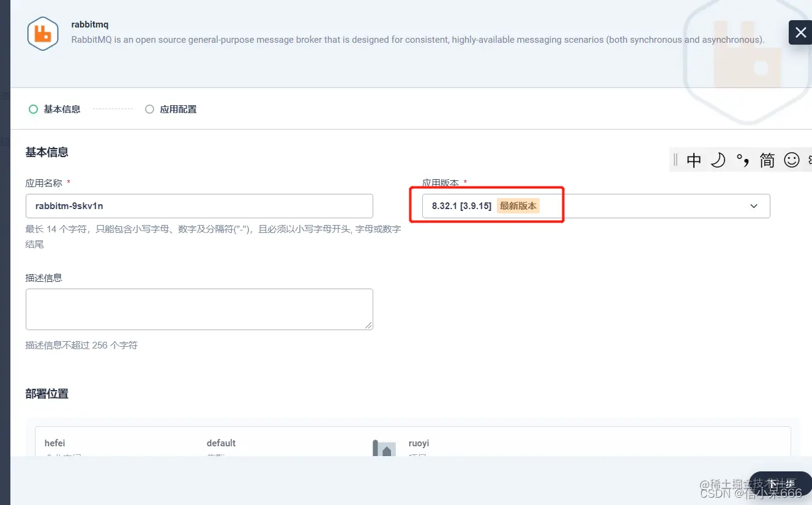Click the 描述信息不超过 256 个字符 hint
The width and height of the screenshot is (812, 505).
(81, 345)
